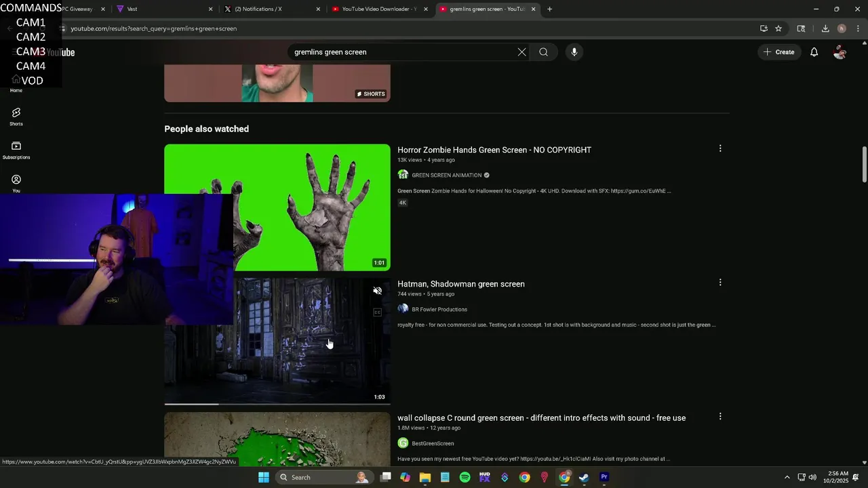Viewport: 868px width, 488px height.
Task: Open a new browser tab
Action: coord(549,9)
